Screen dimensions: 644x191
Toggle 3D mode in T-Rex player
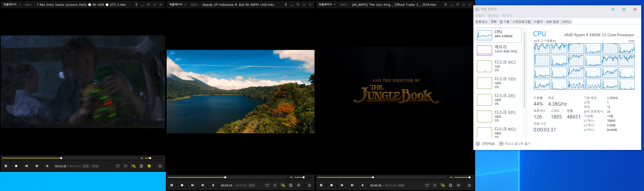pyautogui.click(x=126, y=166)
